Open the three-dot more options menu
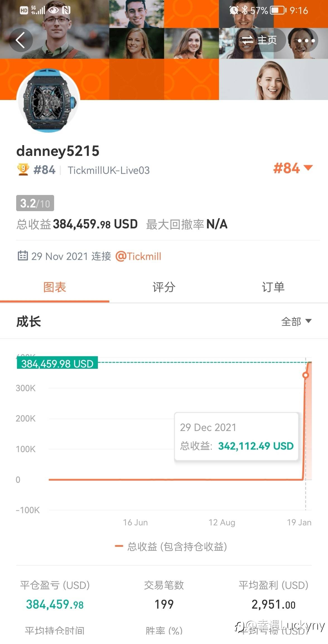The image size is (328, 644). [x=306, y=40]
